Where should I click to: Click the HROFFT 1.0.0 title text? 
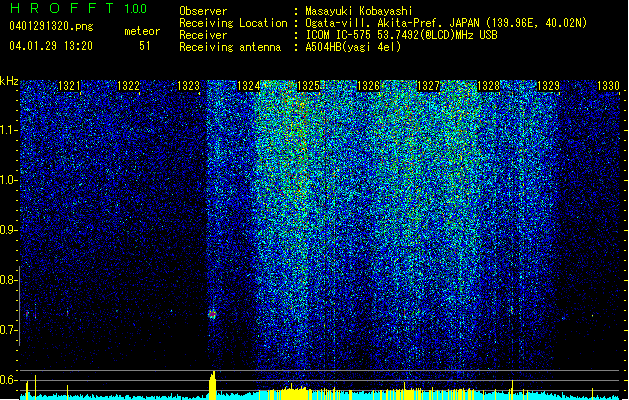tap(79, 8)
